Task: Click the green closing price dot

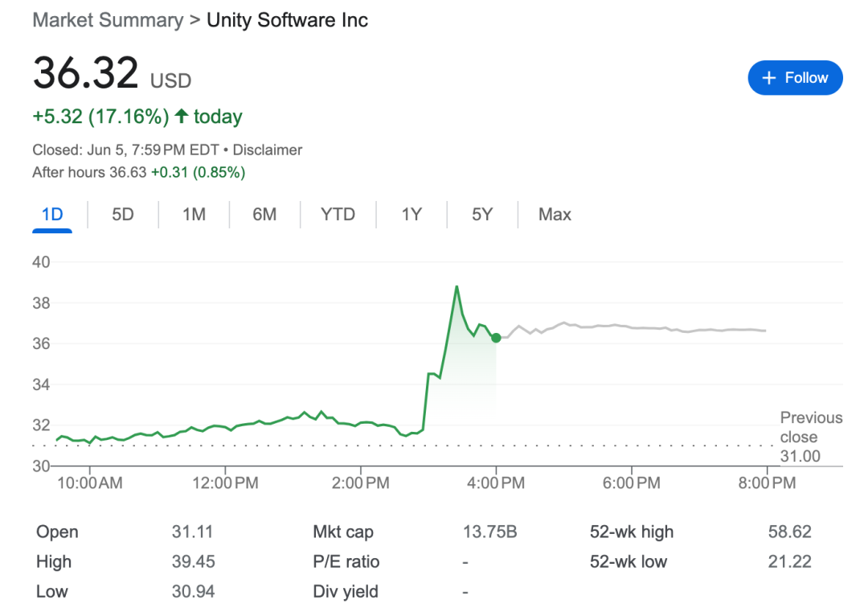Action: (x=496, y=338)
